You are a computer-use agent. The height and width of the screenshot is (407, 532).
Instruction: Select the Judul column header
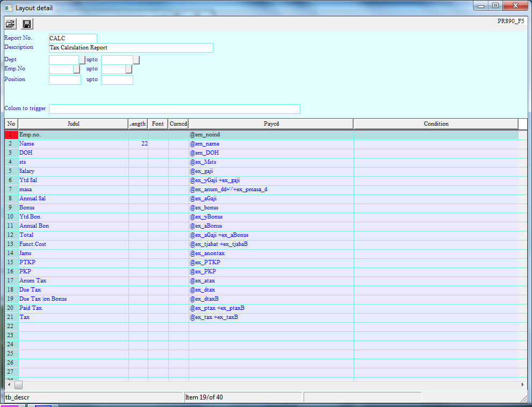point(74,124)
